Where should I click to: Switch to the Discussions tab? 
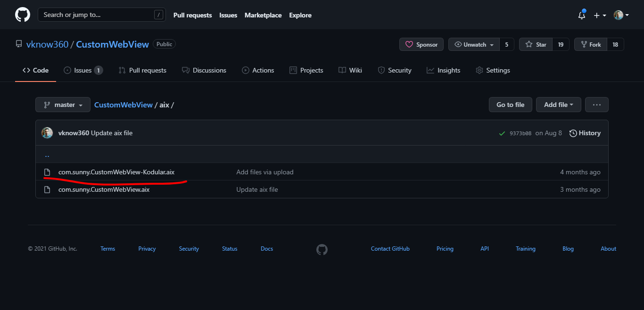pos(204,70)
